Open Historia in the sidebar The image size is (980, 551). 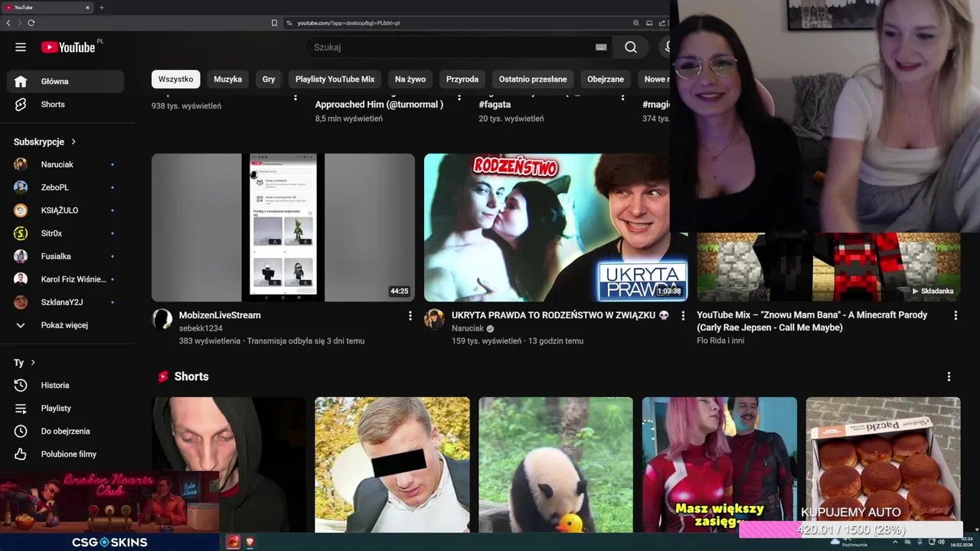(x=65, y=385)
